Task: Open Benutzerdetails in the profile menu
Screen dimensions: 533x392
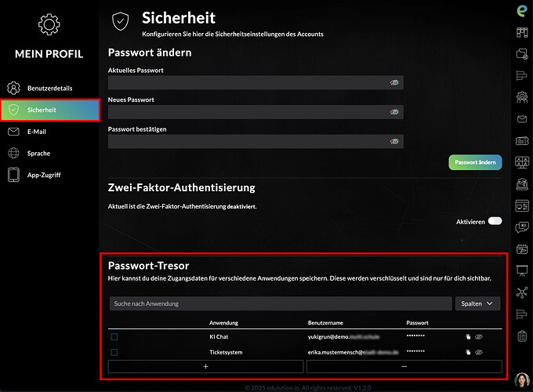Action: (49, 88)
